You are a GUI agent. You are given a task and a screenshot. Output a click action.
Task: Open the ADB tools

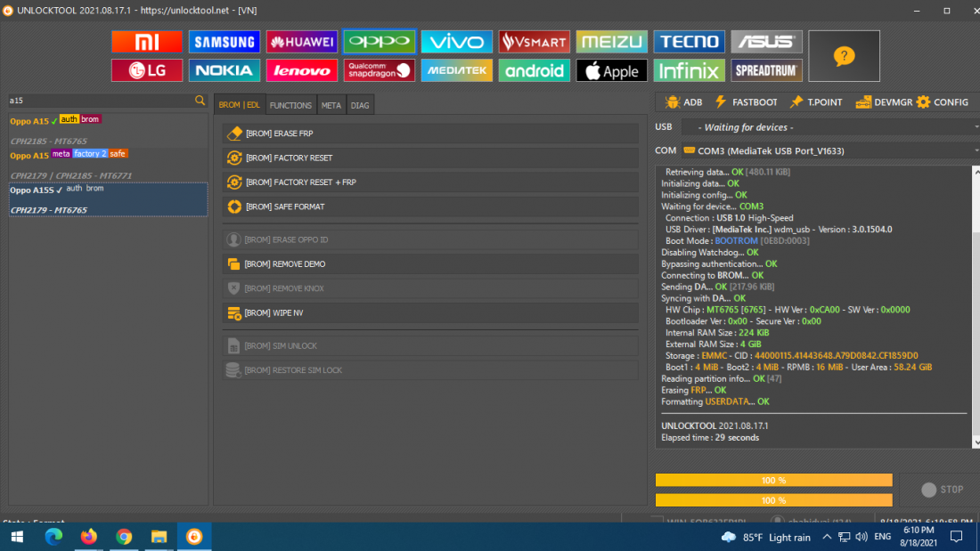point(683,101)
